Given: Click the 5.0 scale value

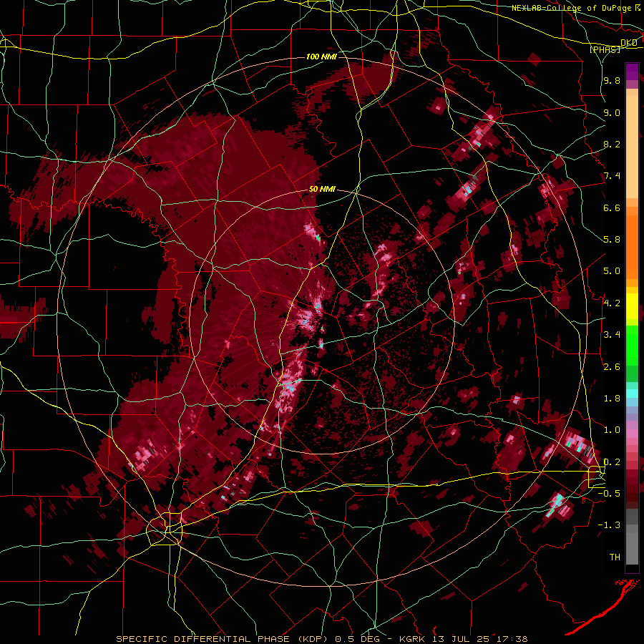Looking at the screenshot, I should tap(612, 271).
